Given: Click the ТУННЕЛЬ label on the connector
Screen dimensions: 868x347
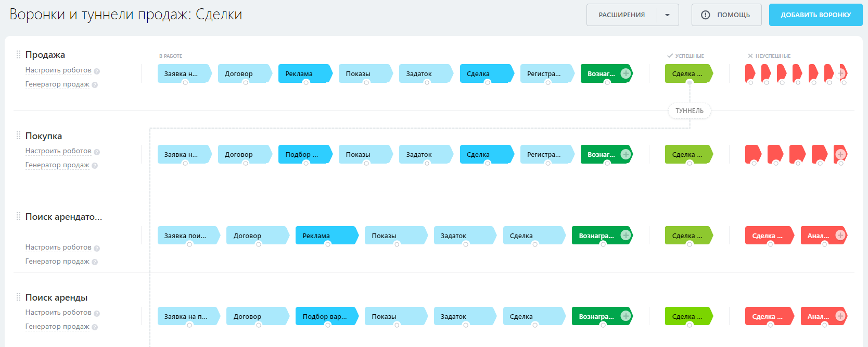Looking at the screenshot, I should [690, 111].
